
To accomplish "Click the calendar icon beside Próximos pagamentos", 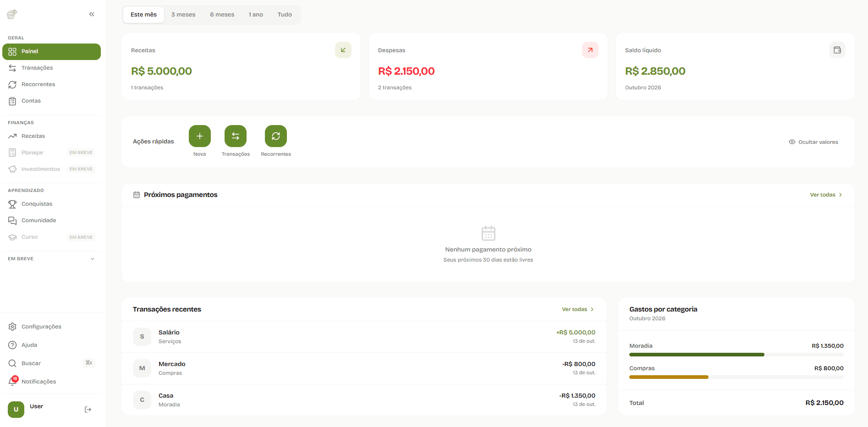I will pyautogui.click(x=137, y=195).
